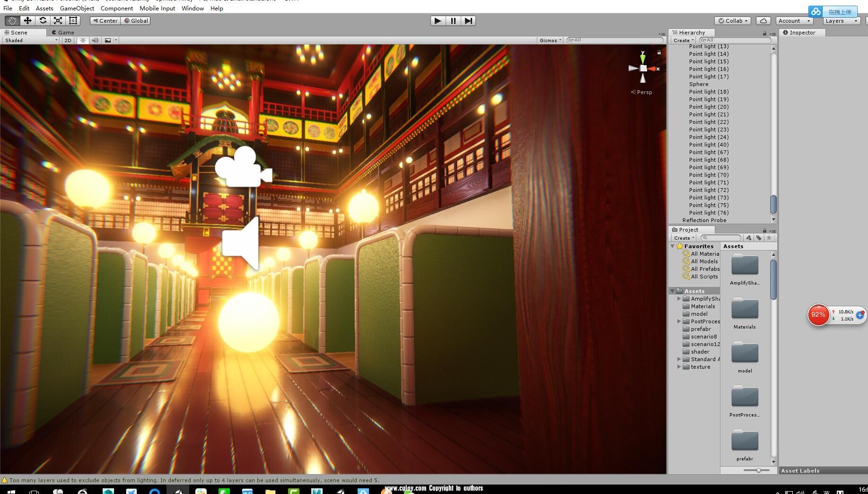This screenshot has width=868, height=494.
Task: Click Create in the Hierarchy panel
Action: tap(683, 40)
